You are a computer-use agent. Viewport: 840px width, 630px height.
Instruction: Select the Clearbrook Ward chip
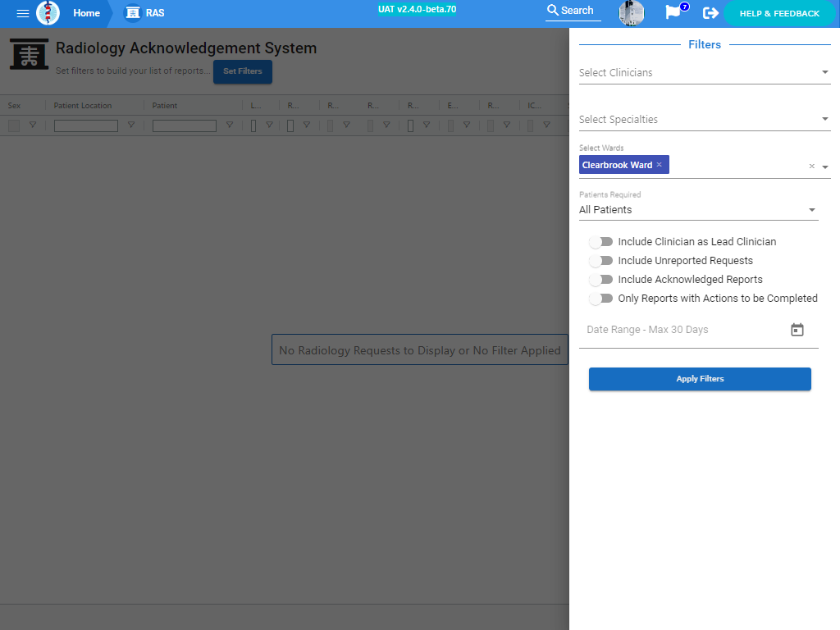coord(623,165)
